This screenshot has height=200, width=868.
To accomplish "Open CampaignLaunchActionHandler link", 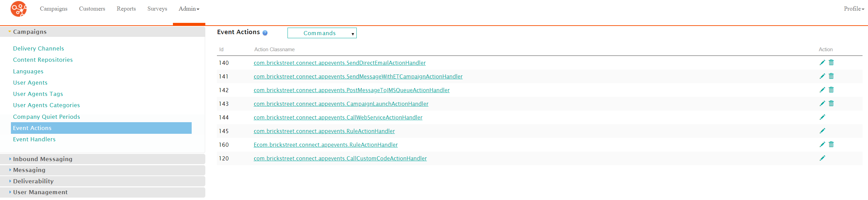I will [x=341, y=104].
